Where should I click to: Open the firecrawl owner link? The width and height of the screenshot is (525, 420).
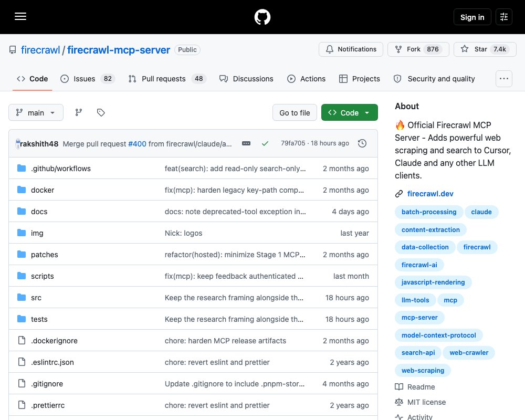tap(40, 50)
